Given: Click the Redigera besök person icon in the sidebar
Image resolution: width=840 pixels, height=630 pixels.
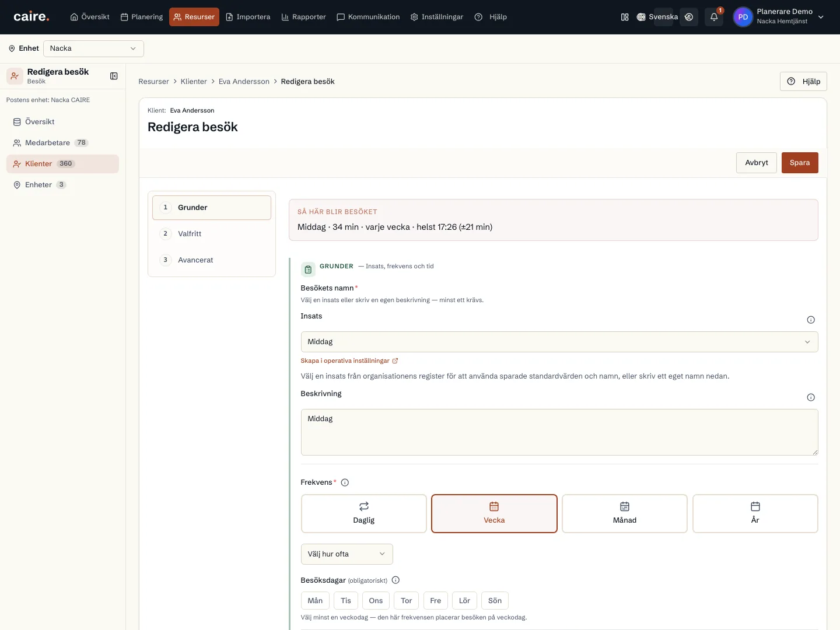Looking at the screenshot, I should point(15,76).
